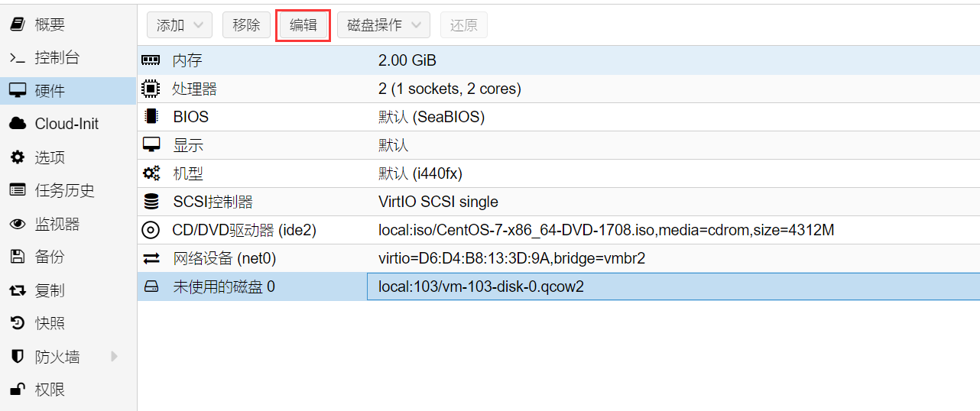Click the memory chip icon beside 内存
This screenshot has width=980, height=411.
151,60
